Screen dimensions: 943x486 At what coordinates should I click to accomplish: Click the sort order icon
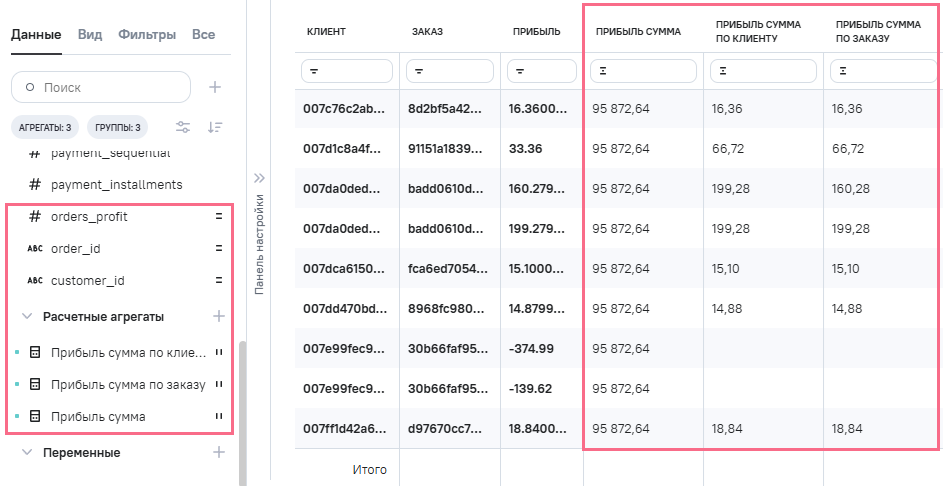[x=215, y=127]
